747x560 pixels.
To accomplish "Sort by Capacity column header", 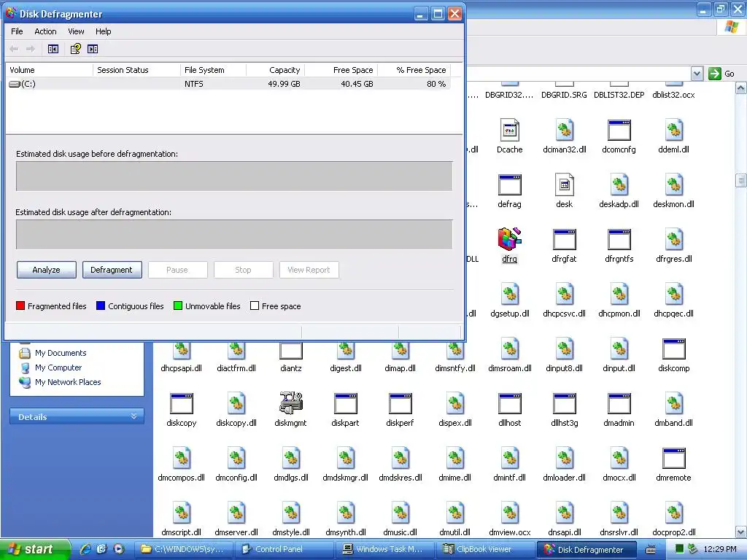I will click(x=275, y=70).
